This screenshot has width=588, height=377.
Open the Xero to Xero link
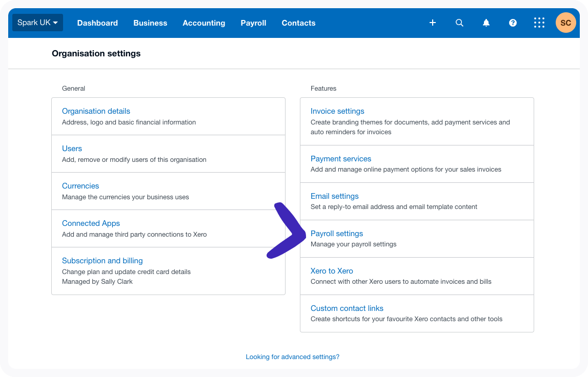pos(332,271)
